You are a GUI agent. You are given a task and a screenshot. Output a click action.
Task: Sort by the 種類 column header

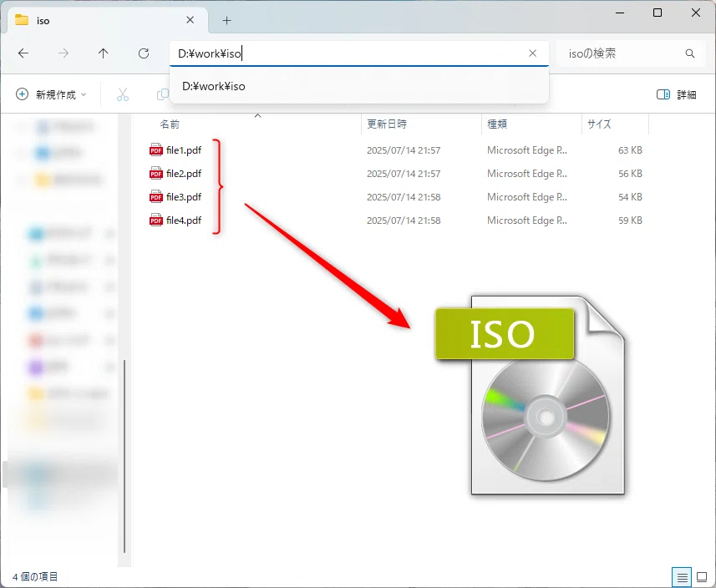[497, 124]
